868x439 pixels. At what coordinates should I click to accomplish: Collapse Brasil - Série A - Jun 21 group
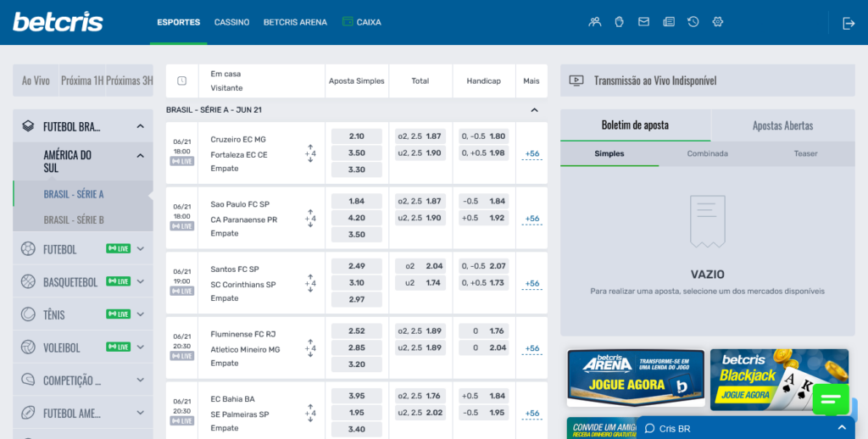tap(534, 110)
